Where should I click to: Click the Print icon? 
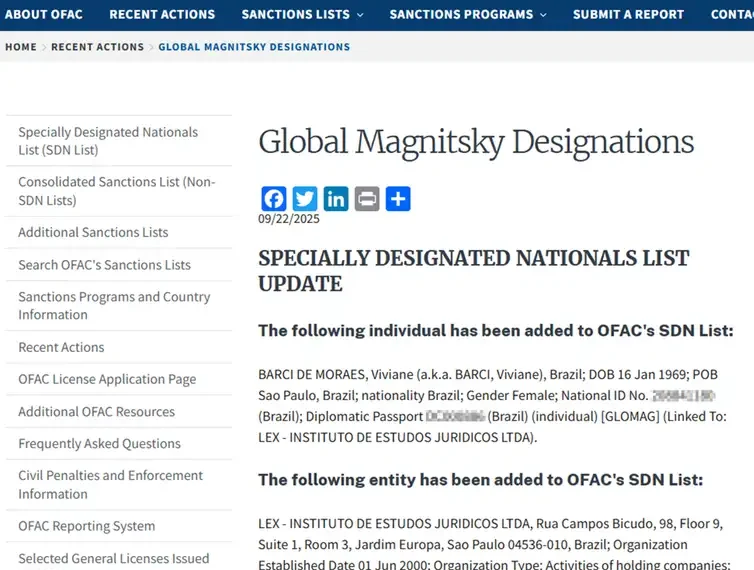coord(367,199)
